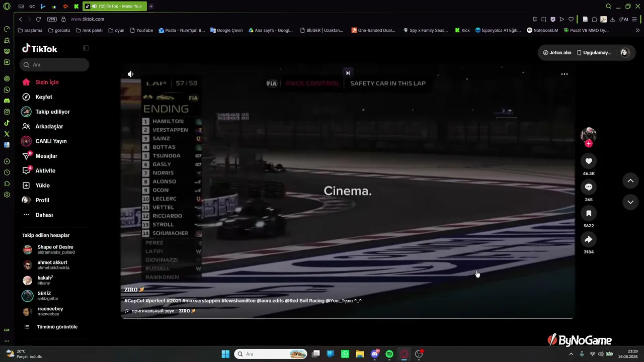The width and height of the screenshot is (644, 362).
Task: Show more bookmarks with the chevron
Action: 638,30
